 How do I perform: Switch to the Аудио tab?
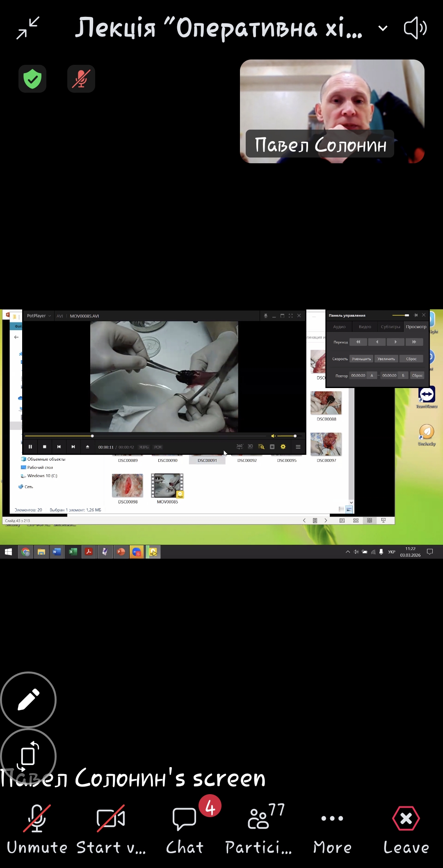click(x=339, y=327)
